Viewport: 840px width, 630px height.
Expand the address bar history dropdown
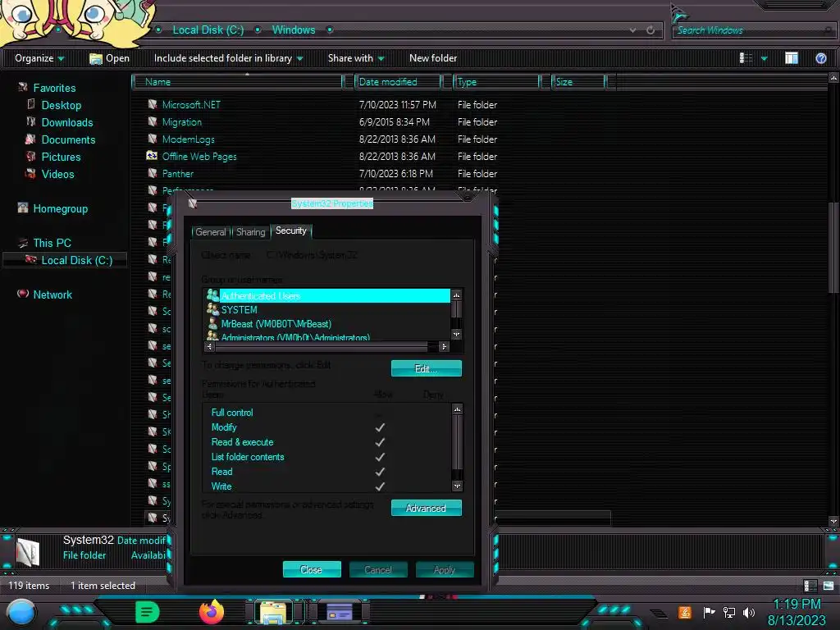[632, 30]
